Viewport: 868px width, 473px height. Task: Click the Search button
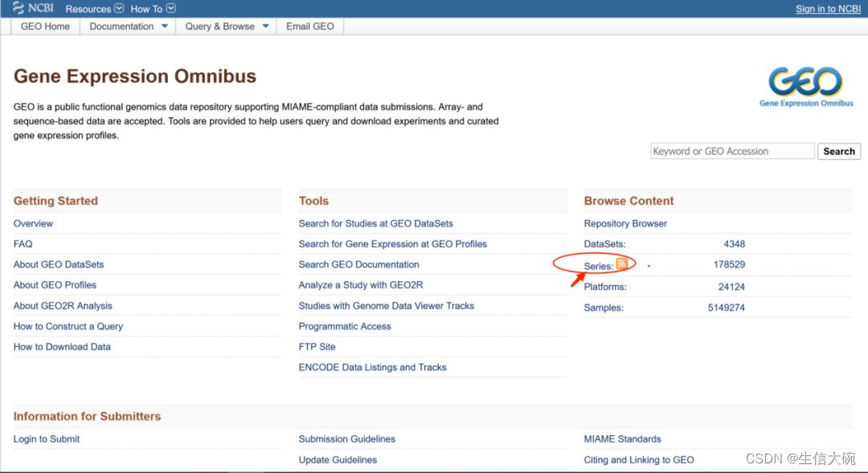tap(838, 151)
